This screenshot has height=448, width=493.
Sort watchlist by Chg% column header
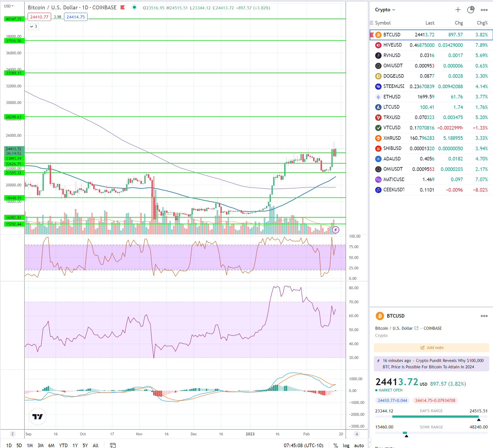tap(482, 23)
